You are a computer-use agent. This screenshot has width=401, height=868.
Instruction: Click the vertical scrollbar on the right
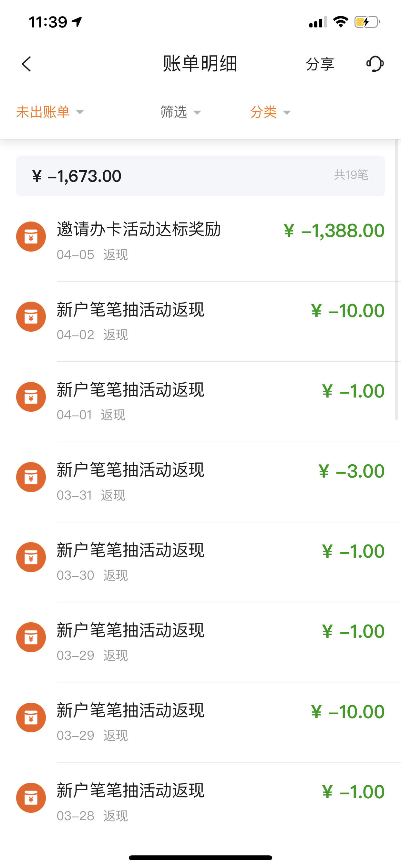pyautogui.click(x=396, y=280)
